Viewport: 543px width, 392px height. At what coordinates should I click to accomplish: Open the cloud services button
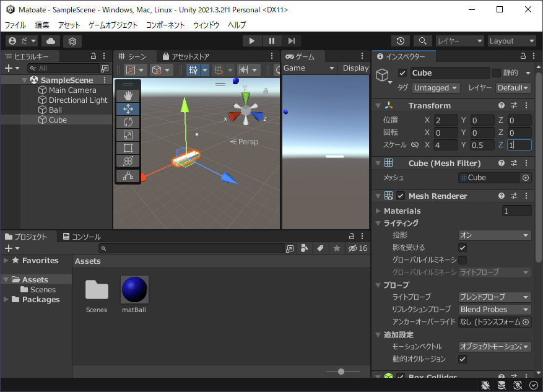(51, 41)
